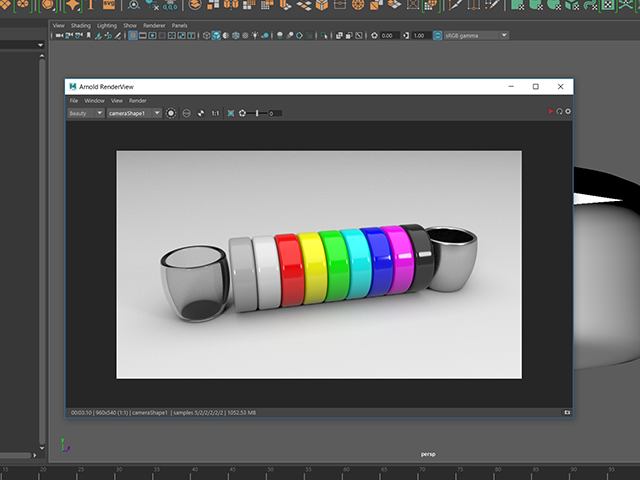The height and width of the screenshot is (480, 640).
Task: Click the exposure reset icon beside 0.00
Action: (374, 36)
